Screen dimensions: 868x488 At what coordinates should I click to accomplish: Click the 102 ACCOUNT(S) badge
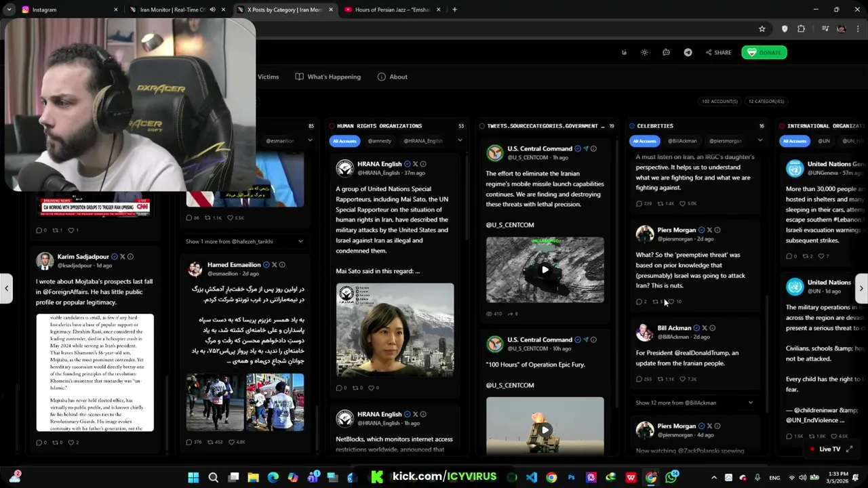[x=719, y=101]
